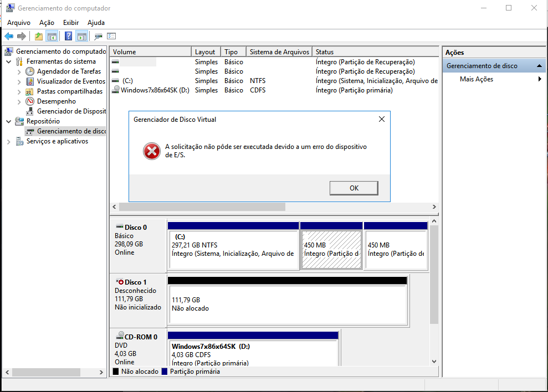Toggle the Action Pane show/hide button

[82, 37]
